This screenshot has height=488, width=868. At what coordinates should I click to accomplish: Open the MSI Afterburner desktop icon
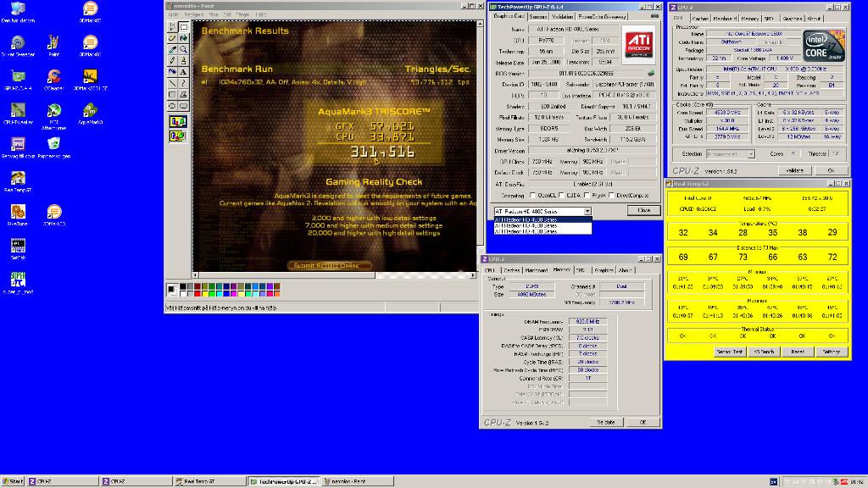click(x=53, y=116)
